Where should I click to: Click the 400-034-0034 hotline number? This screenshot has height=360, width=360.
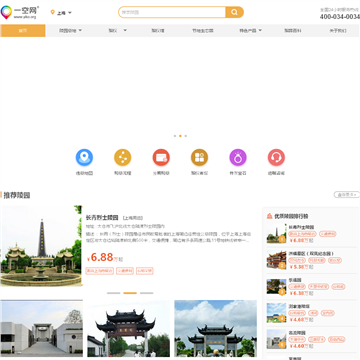[x=340, y=17]
